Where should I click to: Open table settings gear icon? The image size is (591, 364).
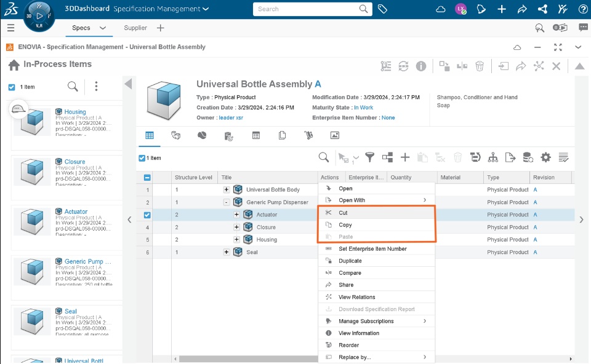pyautogui.click(x=545, y=157)
